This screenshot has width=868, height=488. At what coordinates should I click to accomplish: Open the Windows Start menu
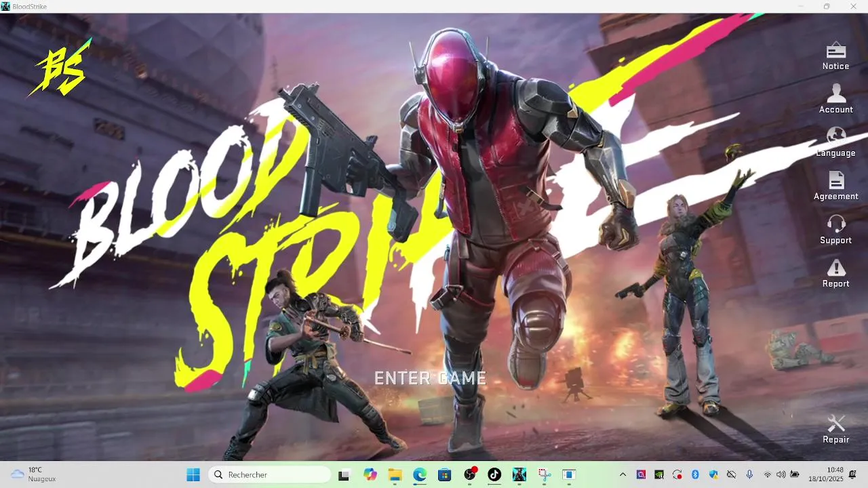pyautogui.click(x=193, y=474)
